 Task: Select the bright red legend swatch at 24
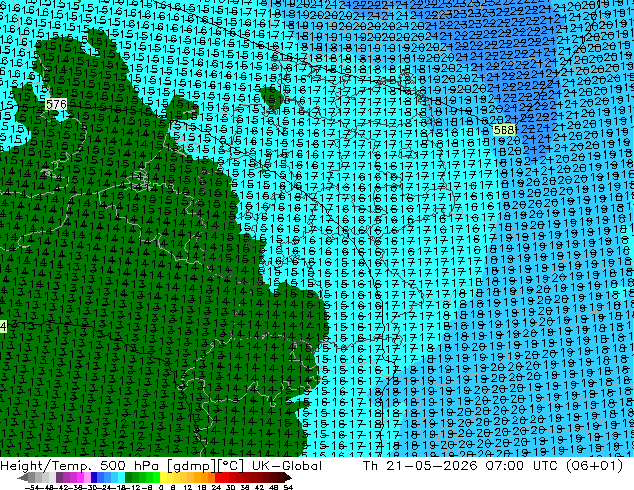click(x=218, y=477)
